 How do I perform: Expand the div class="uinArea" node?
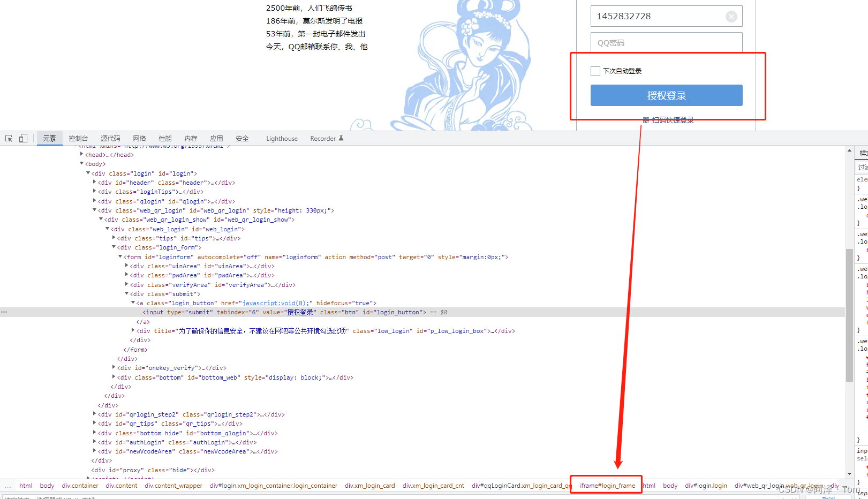[126, 266]
